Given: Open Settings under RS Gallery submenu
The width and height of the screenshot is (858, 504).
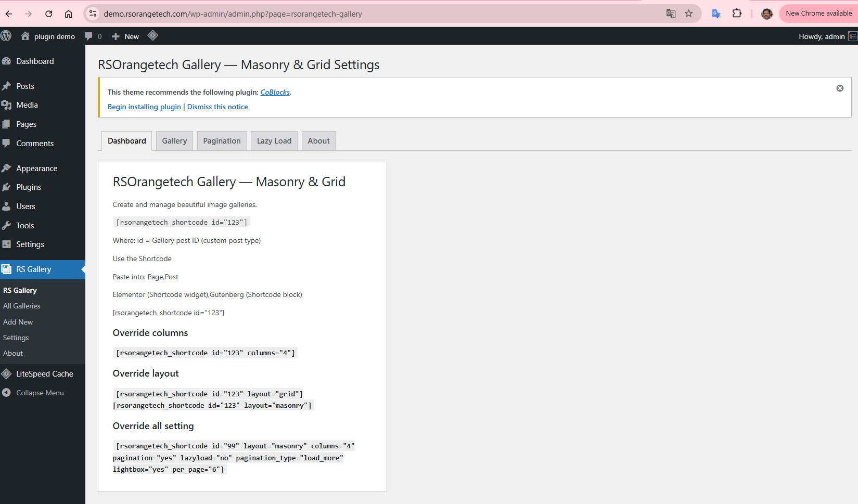Looking at the screenshot, I should tap(16, 338).
